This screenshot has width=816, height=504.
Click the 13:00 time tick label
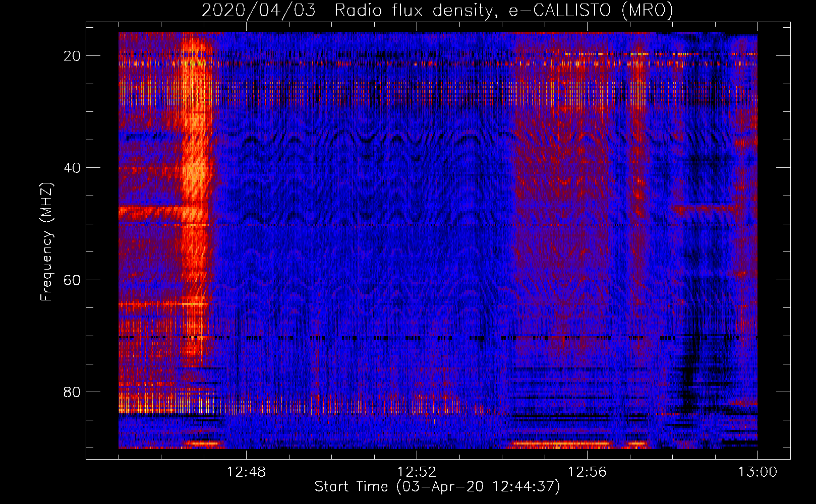[757, 472]
